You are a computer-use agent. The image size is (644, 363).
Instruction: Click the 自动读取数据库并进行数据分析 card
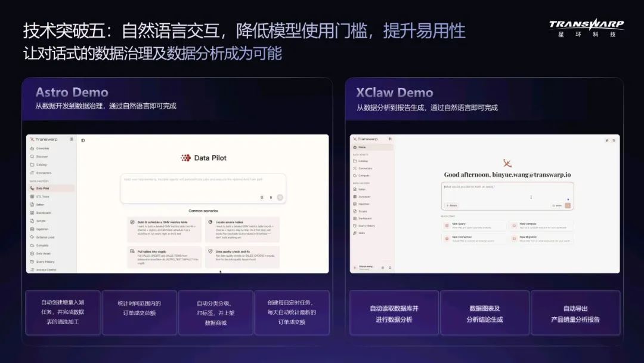(x=394, y=313)
